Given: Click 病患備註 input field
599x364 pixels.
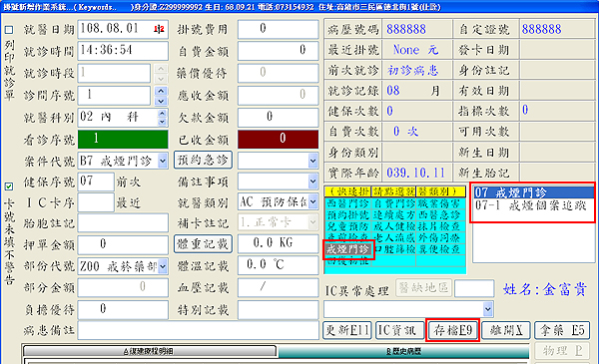Looking at the screenshot, I should pos(198,330).
